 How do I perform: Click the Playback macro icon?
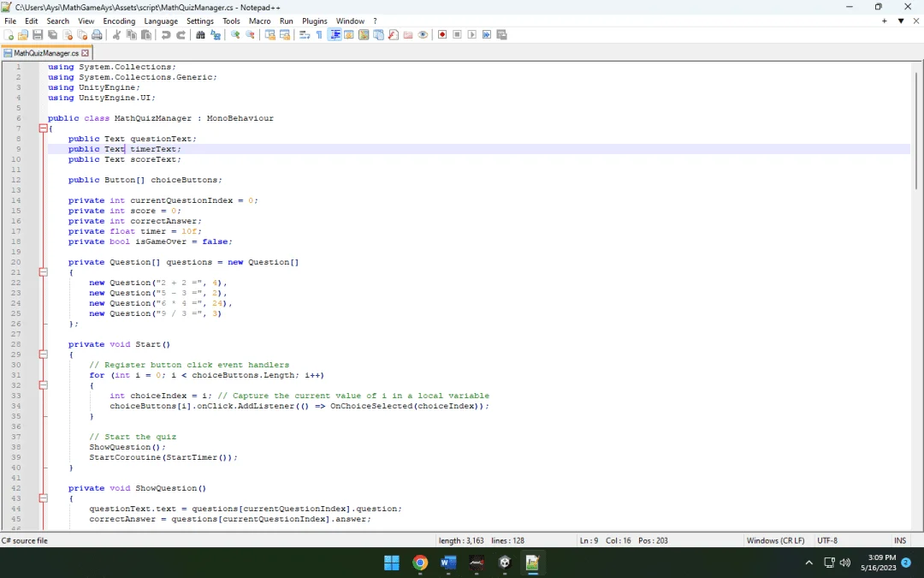(471, 35)
